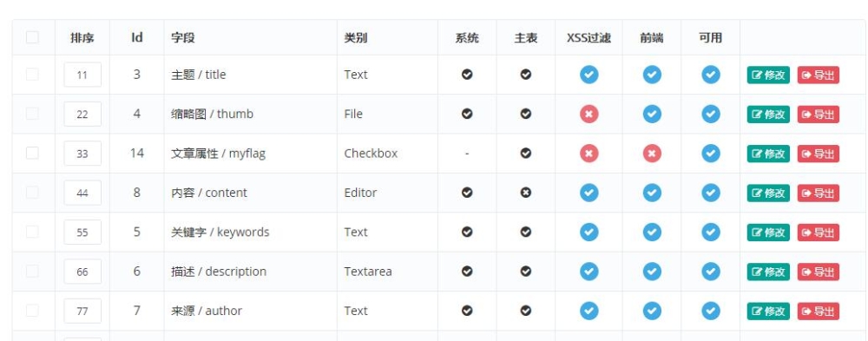
Task: Toggle XSS filter for description row
Action: [589, 272]
